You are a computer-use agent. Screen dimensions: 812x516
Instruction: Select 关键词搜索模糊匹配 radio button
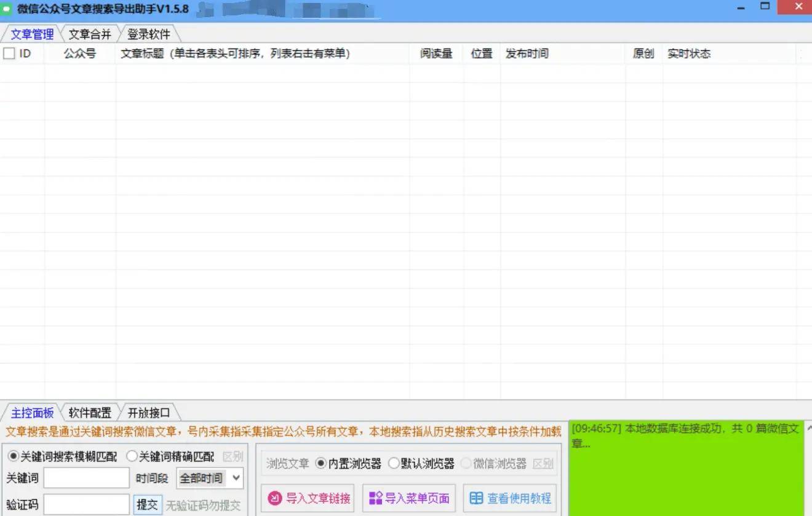(13, 456)
